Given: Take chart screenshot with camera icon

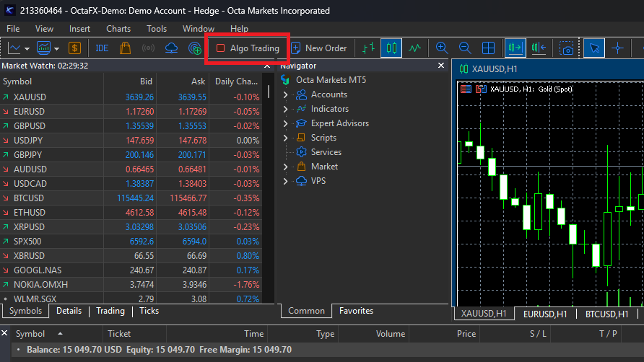Looking at the screenshot, I should coord(567,49).
